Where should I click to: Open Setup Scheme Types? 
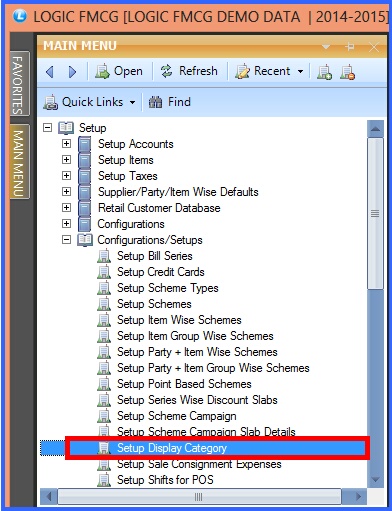coord(168,288)
